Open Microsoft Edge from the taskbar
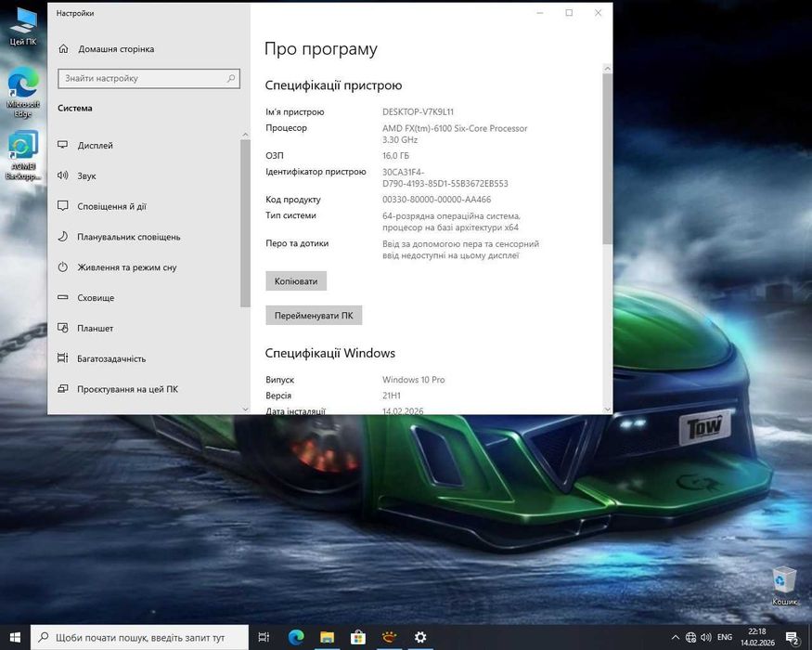 pyautogui.click(x=296, y=637)
